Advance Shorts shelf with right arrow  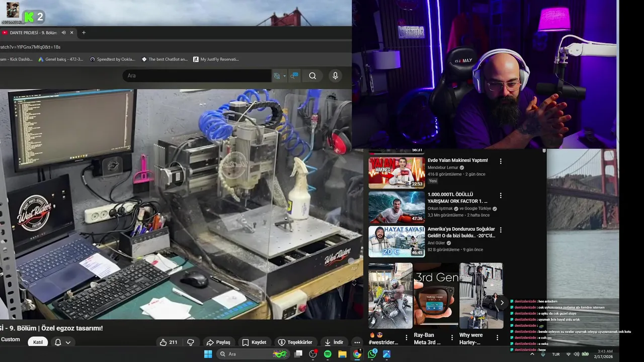click(x=502, y=303)
